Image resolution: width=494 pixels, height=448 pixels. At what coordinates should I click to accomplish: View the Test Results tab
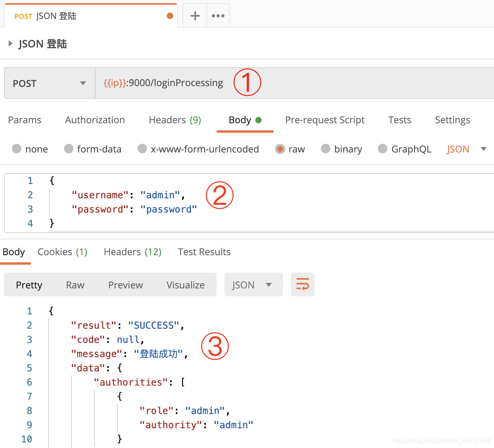tap(204, 252)
